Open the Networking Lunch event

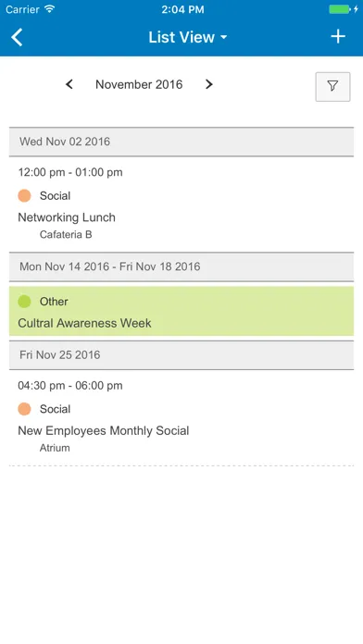pyautogui.click(x=181, y=204)
